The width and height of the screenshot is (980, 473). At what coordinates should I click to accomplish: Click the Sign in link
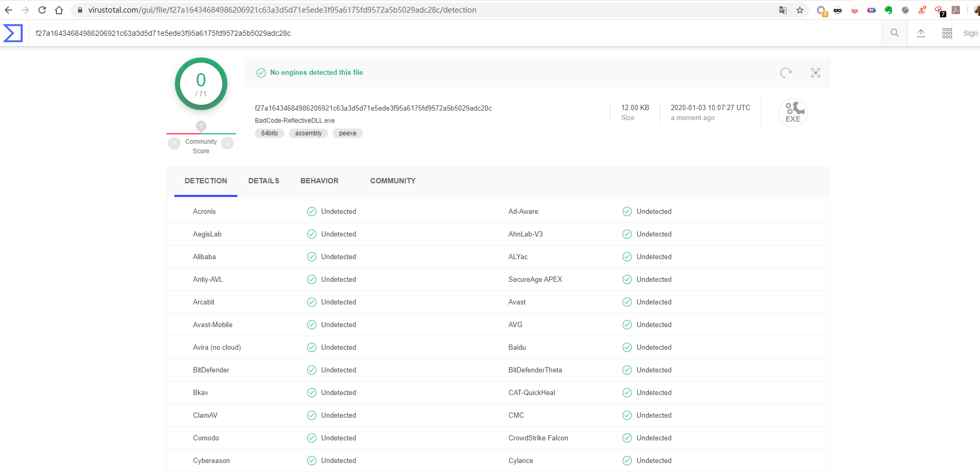971,33
